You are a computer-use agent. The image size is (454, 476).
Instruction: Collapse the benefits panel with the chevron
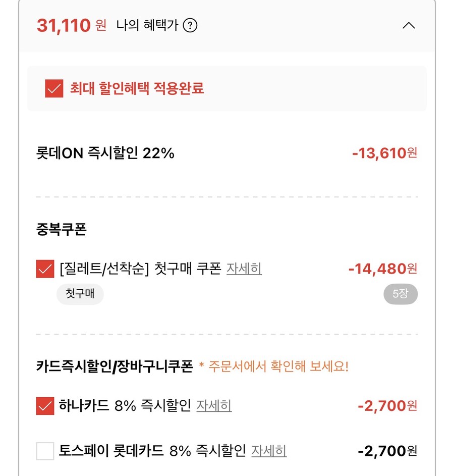(x=410, y=25)
